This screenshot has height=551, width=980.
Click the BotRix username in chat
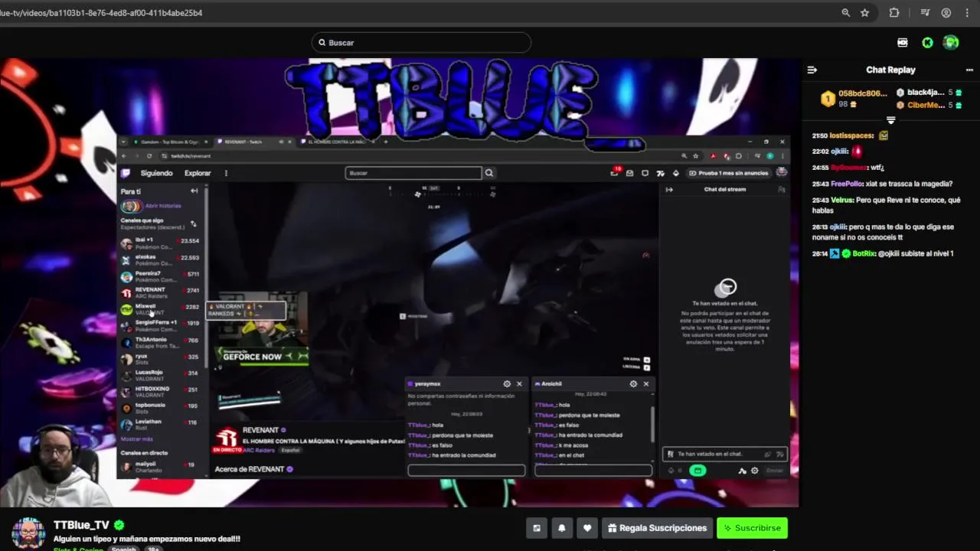pos(864,253)
